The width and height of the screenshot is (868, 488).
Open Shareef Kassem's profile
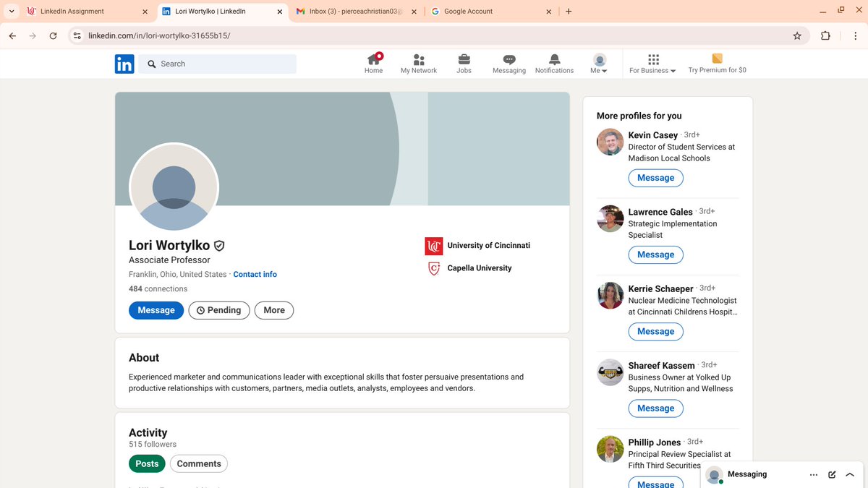[x=662, y=366]
